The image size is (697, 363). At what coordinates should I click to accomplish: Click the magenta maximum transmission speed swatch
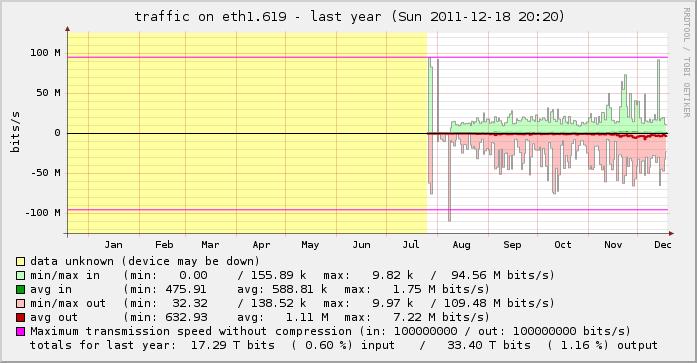click(x=20, y=331)
